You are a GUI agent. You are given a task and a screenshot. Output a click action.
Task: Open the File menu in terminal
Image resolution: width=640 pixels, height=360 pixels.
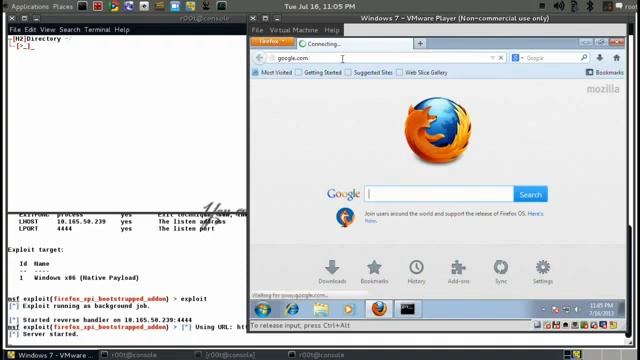click(15, 29)
